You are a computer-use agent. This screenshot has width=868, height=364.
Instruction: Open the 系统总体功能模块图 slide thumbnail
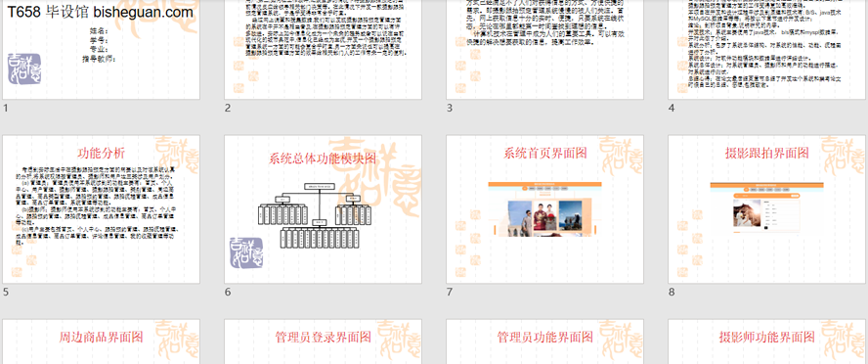(323, 209)
